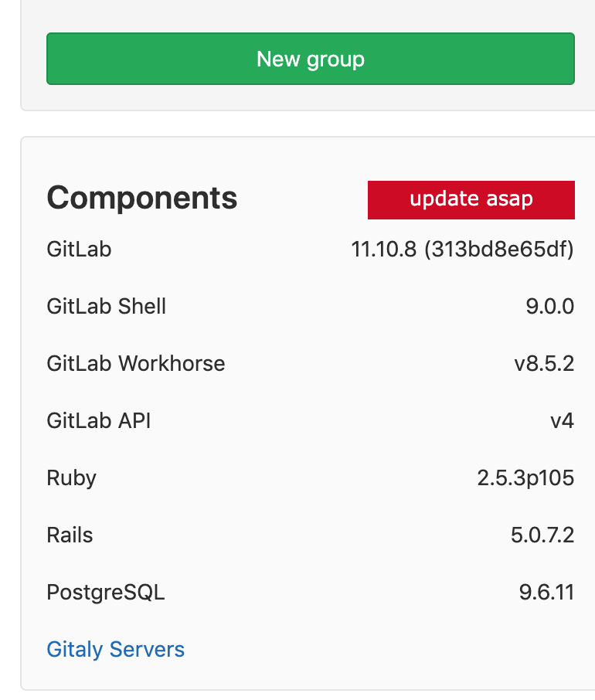Viewport: 595px width, 700px height.
Task: Select the Rails version 5.0.7.2
Action: (x=542, y=535)
